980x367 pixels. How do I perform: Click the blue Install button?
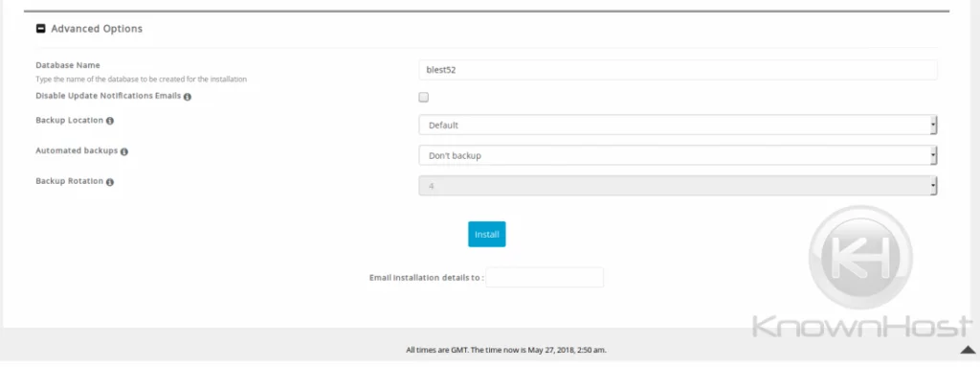(487, 234)
